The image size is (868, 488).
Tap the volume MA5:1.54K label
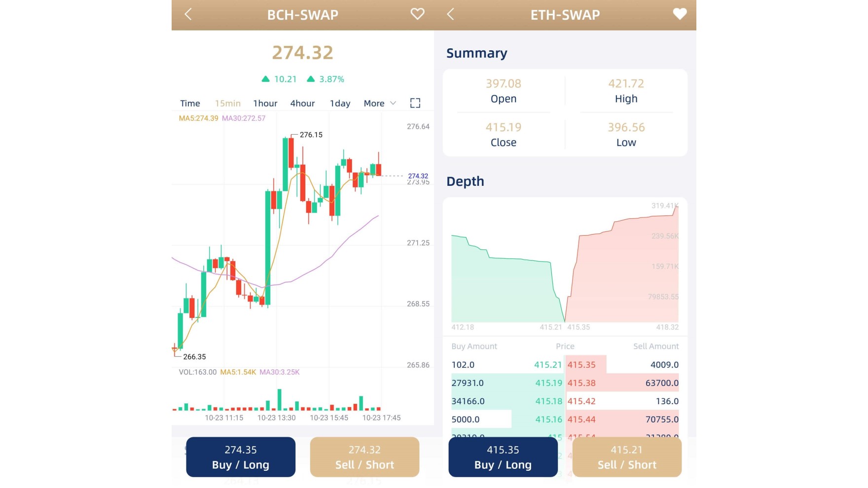[x=238, y=372]
